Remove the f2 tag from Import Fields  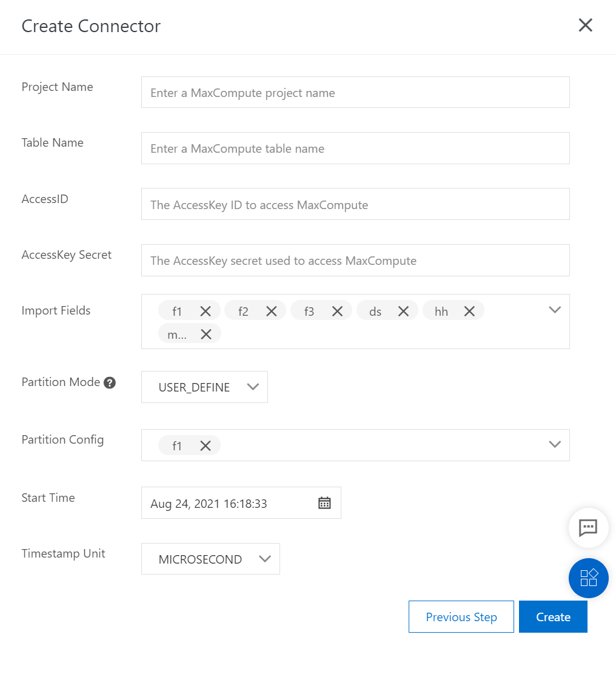[272, 311]
